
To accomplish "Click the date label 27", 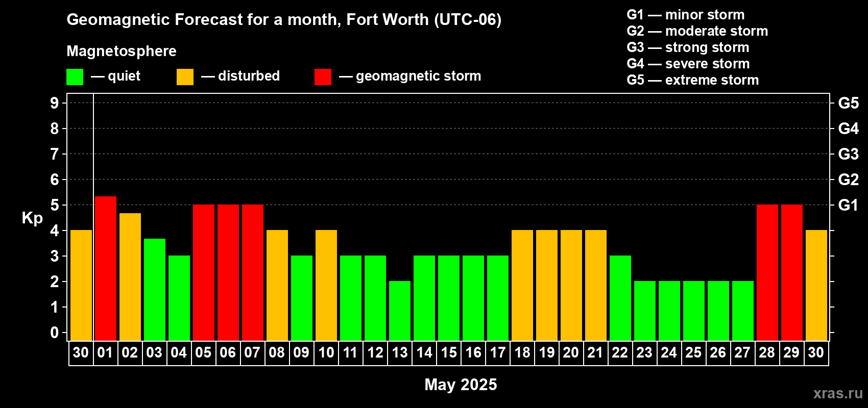I will [742, 352].
